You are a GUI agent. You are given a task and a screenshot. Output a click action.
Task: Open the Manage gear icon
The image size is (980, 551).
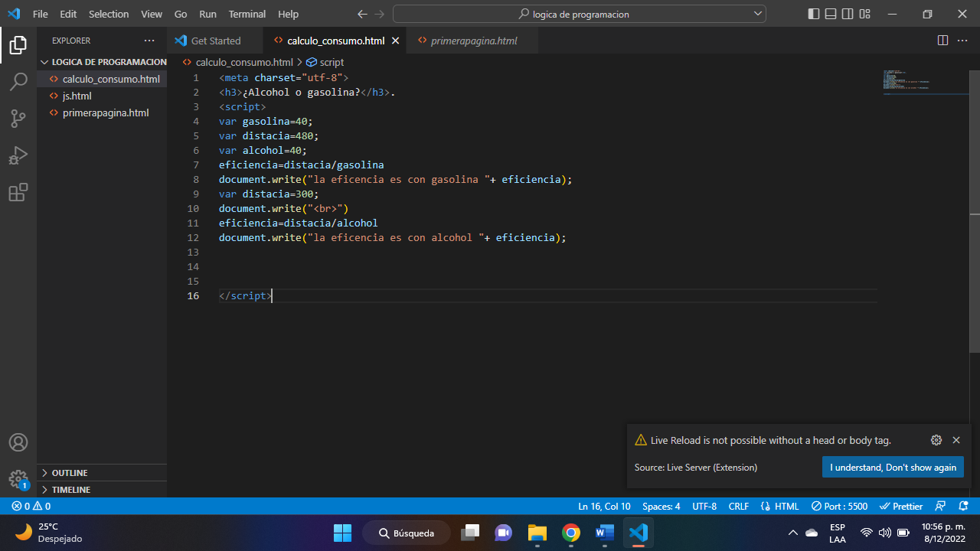tap(18, 479)
